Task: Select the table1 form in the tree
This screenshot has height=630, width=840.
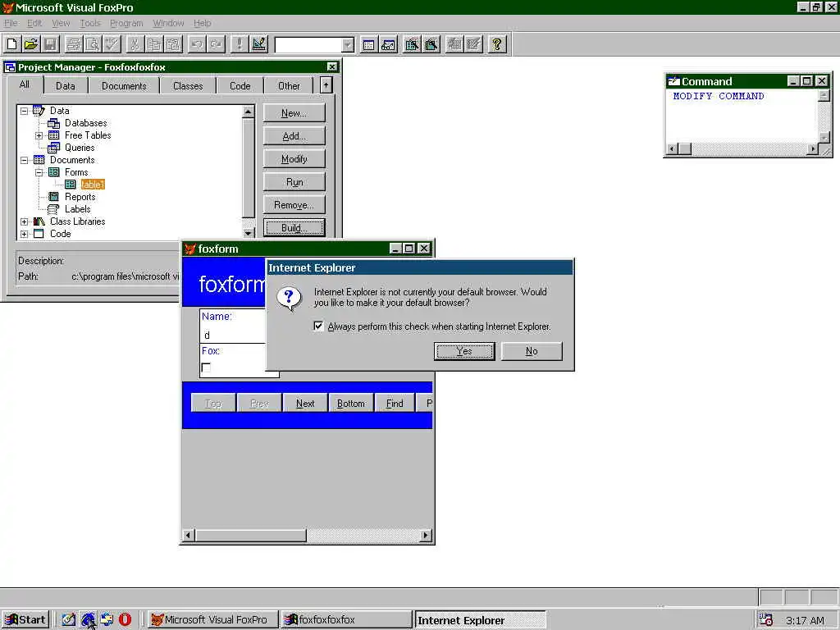Action: click(x=93, y=185)
